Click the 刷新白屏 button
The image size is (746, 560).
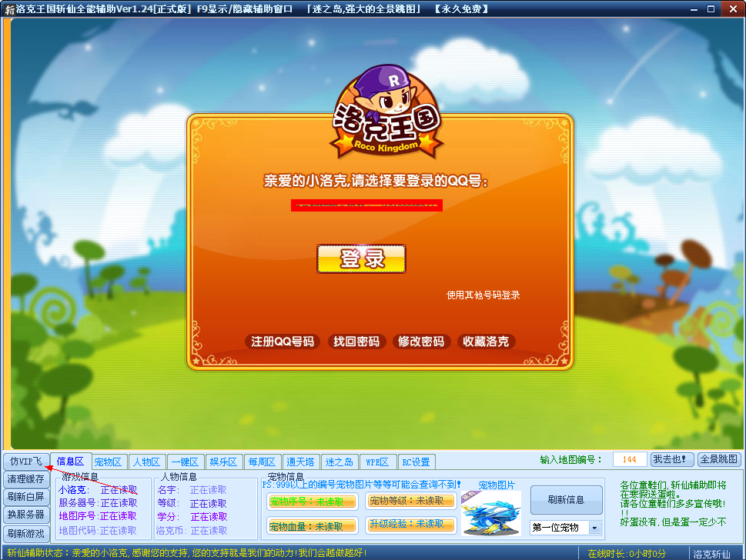pyautogui.click(x=26, y=497)
